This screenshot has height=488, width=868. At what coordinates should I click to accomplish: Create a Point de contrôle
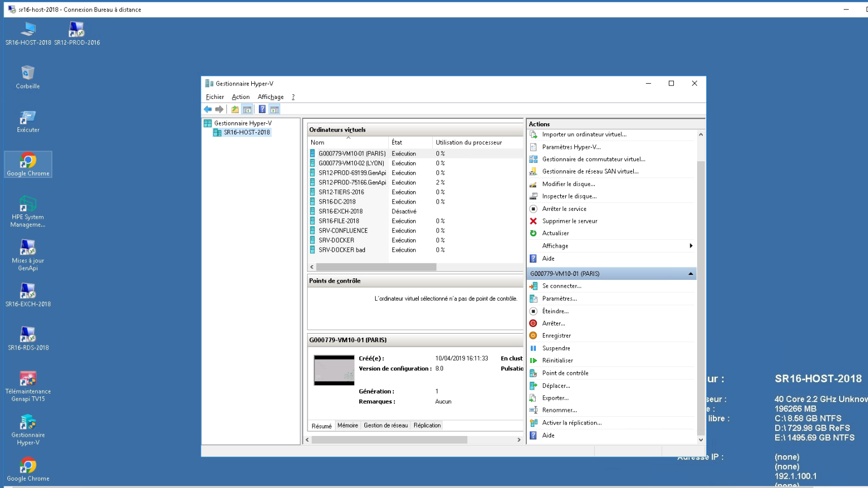565,373
